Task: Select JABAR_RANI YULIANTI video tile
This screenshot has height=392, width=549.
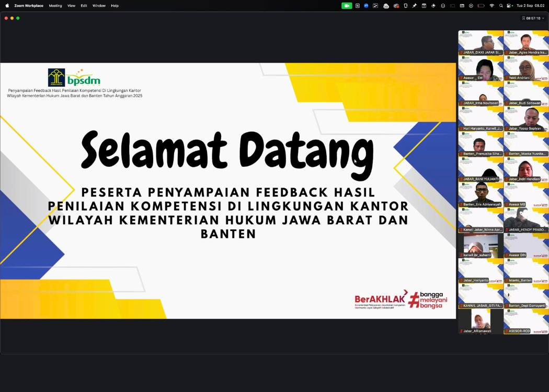Action: 481,169
